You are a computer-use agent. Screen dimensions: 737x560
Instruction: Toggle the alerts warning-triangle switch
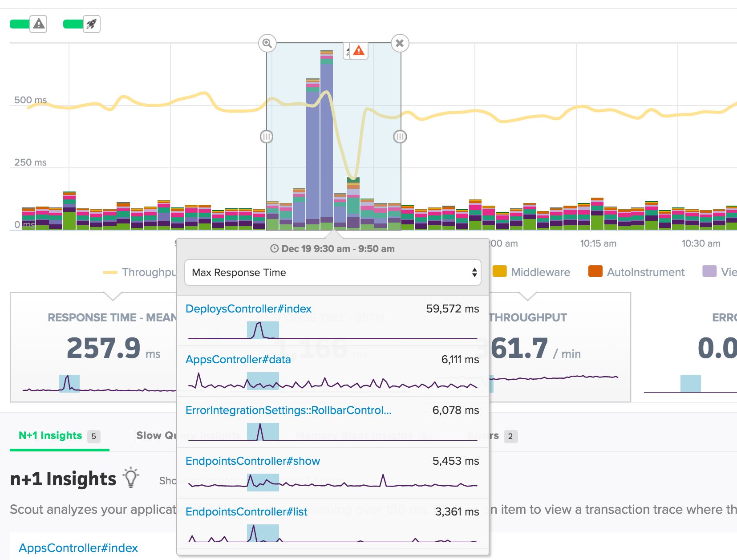click(28, 24)
